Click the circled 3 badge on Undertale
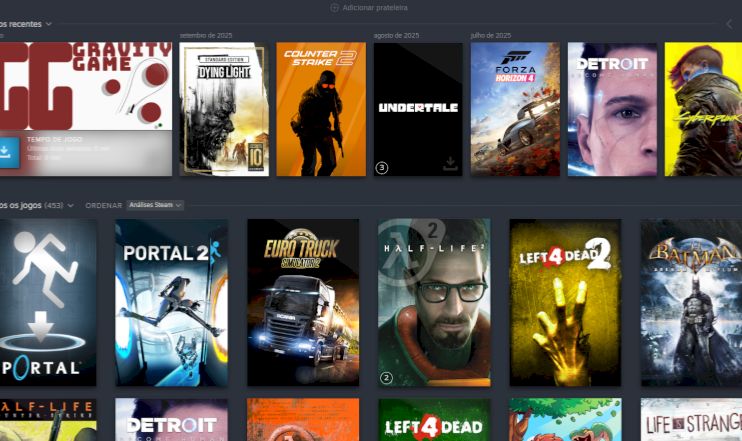742x441 pixels. click(x=382, y=168)
